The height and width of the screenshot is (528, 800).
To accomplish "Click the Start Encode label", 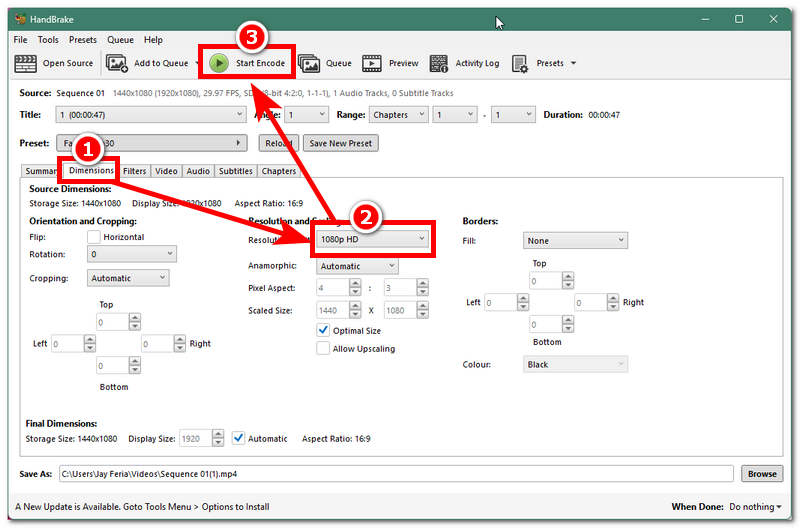I will coord(260,63).
